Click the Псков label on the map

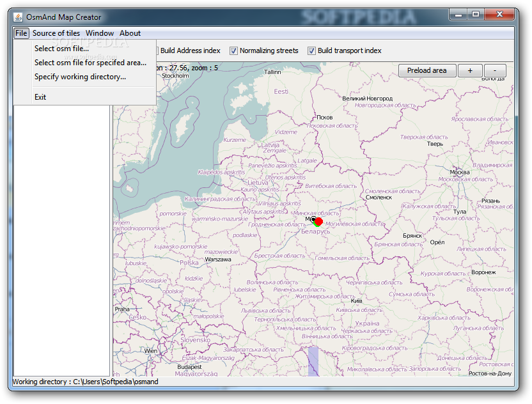pyautogui.click(x=324, y=118)
